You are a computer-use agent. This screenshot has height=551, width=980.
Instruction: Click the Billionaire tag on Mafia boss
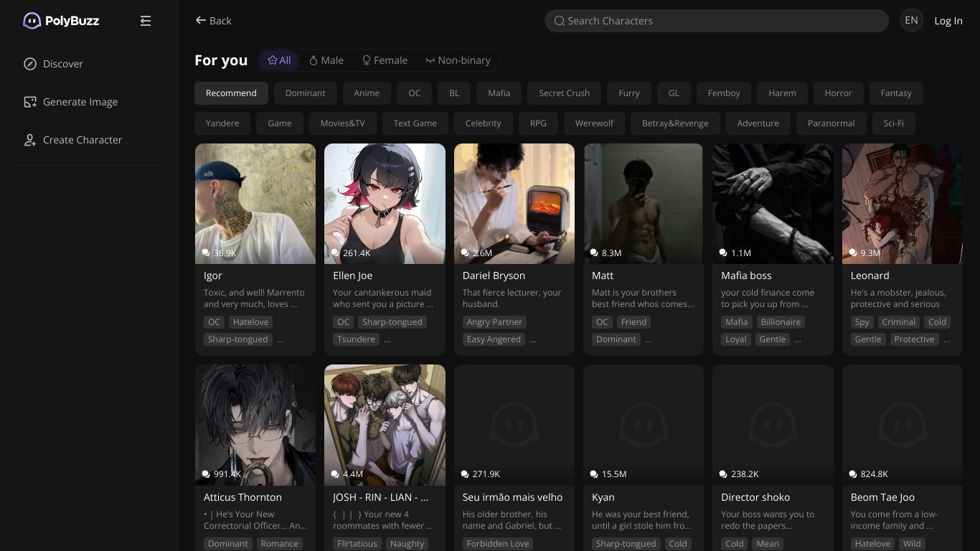point(781,322)
